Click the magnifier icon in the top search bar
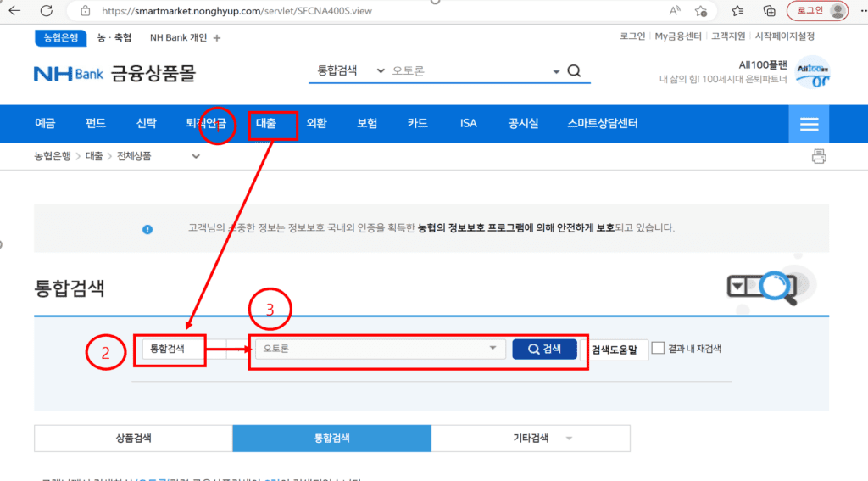868x481 pixels. point(574,71)
